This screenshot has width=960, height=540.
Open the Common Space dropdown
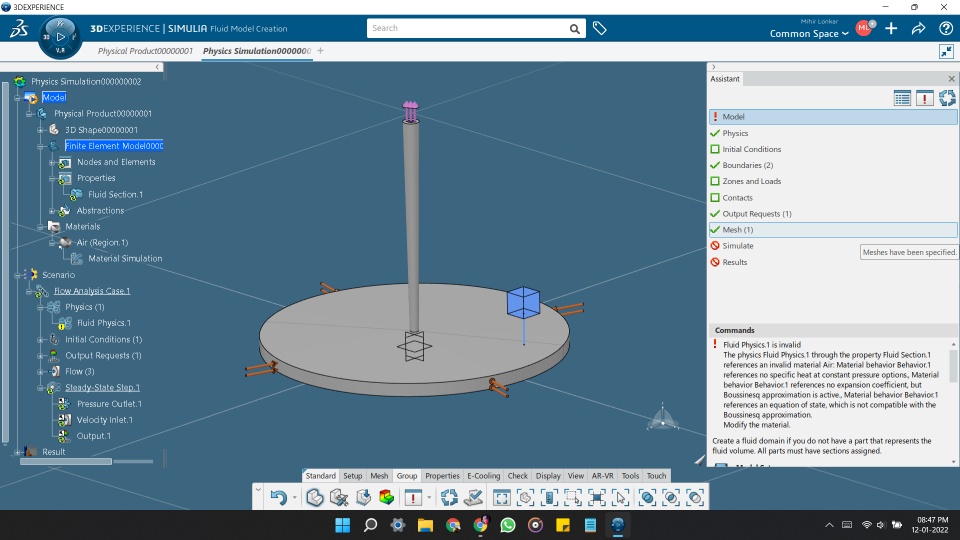tap(809, 34)
